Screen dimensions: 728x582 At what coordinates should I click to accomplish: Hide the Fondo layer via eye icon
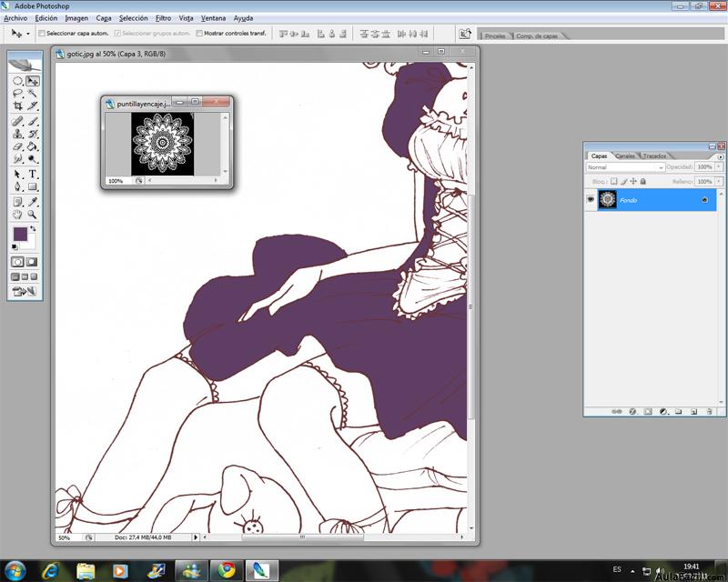tap(591, 199)
